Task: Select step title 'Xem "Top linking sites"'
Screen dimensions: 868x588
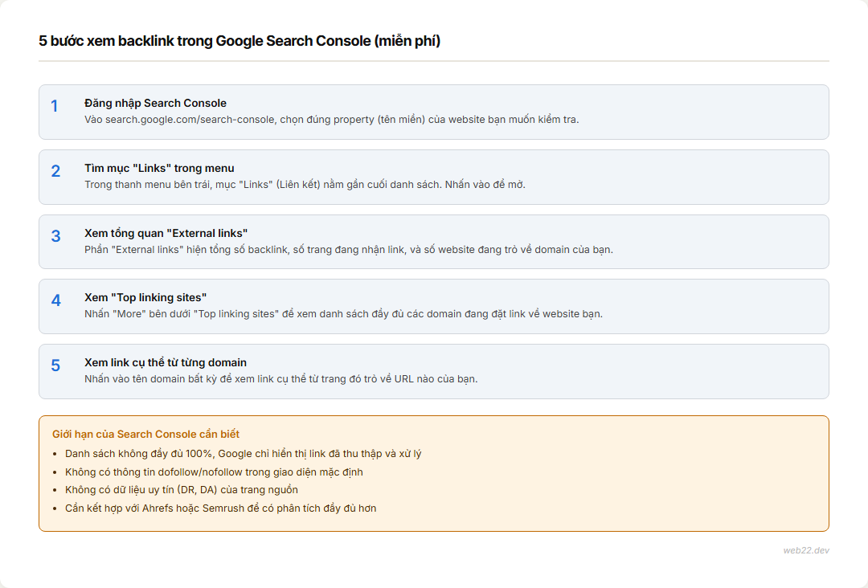Action: coord(145,297)
